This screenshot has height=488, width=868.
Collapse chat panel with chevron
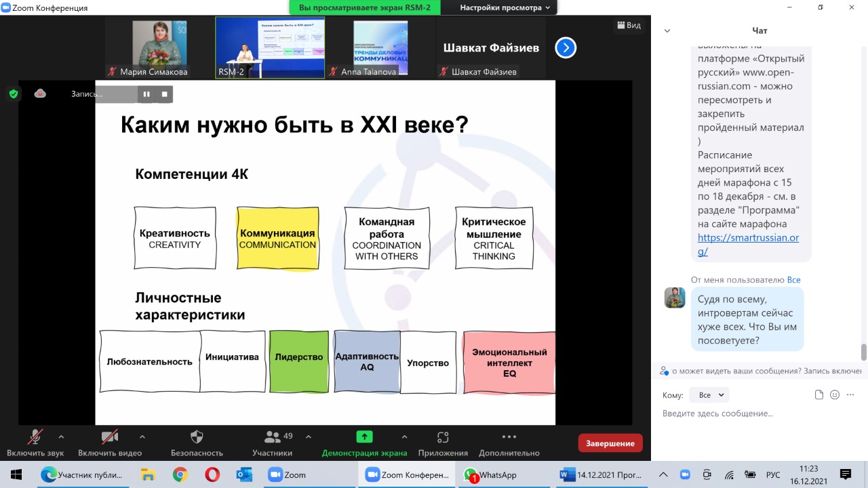667,30
